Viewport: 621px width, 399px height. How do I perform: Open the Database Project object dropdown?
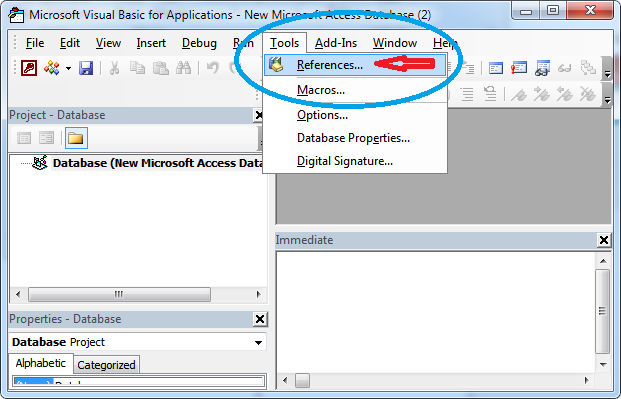pyautogui.click(x=258, y=342)
